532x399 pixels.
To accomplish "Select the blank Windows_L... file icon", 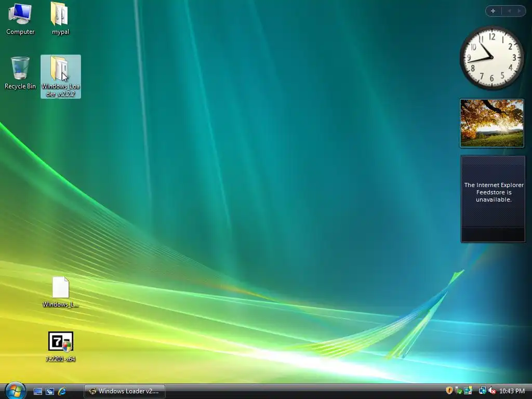I will 61,292.
